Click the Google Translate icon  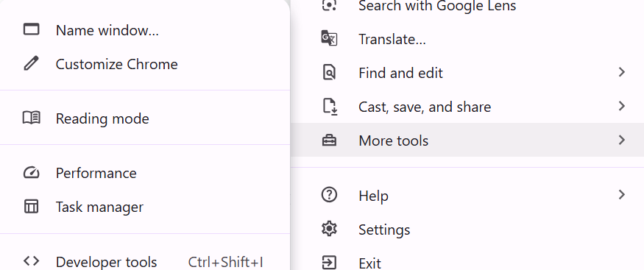pos(329,38)
